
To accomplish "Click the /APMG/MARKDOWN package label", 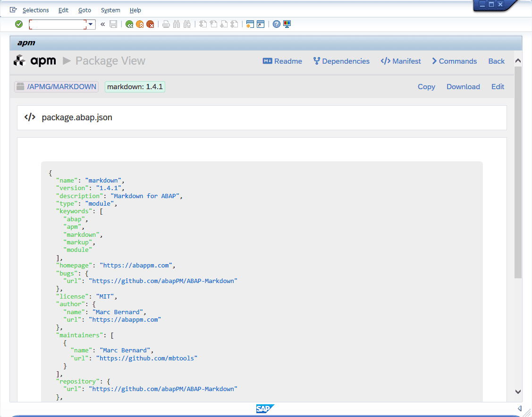I will tap(56, 87).
